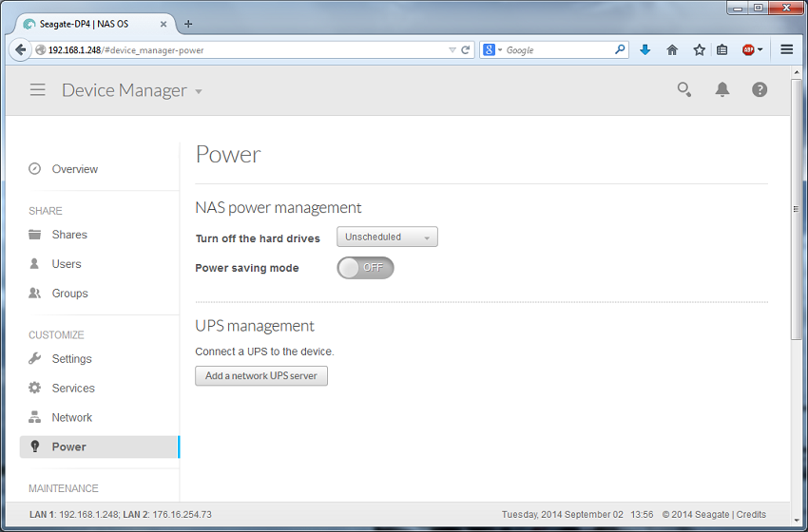Open the help question mark icon
This screenshot has width=808, height=532.
(760, 89)
